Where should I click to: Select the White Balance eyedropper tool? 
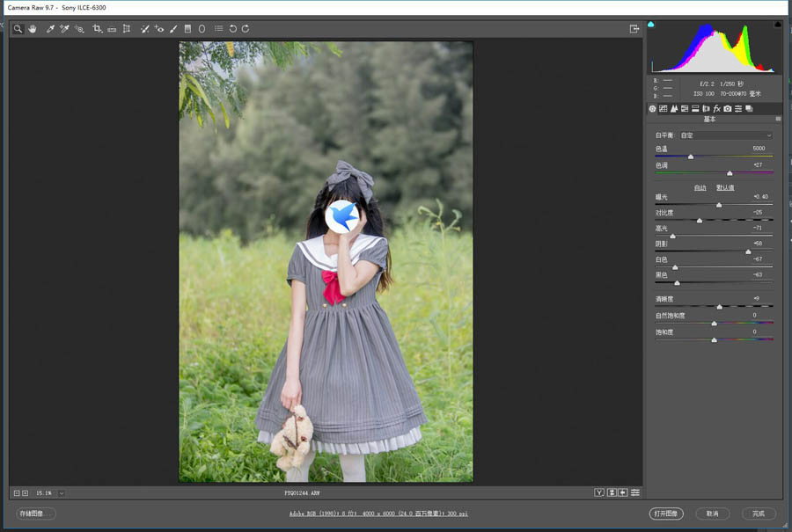[49, 28]
